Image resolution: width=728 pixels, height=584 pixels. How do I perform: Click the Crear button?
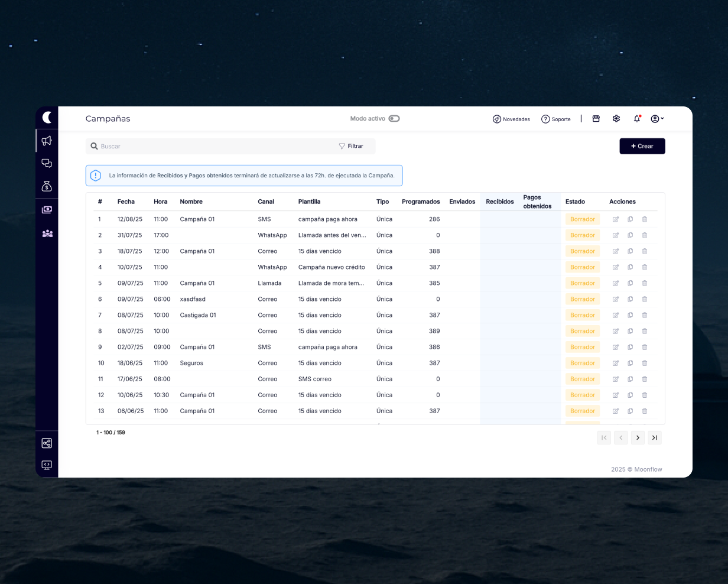coord(642,146)
